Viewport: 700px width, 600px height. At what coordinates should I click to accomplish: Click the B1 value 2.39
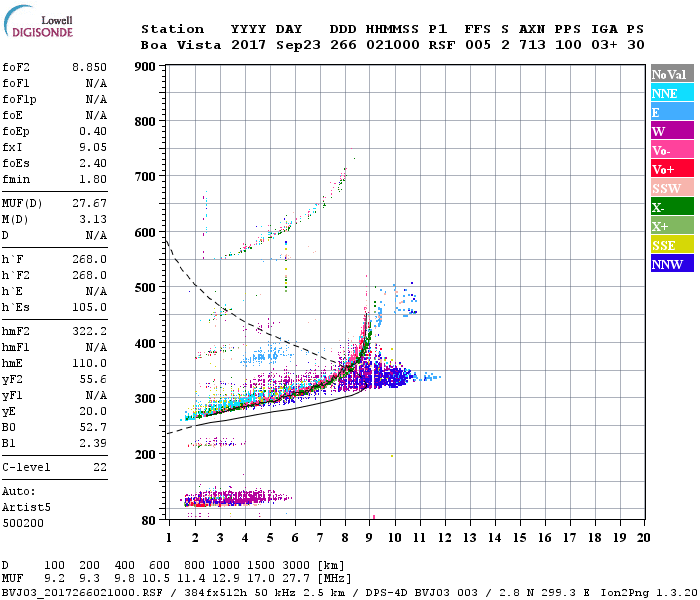click(x=93, y=443)
